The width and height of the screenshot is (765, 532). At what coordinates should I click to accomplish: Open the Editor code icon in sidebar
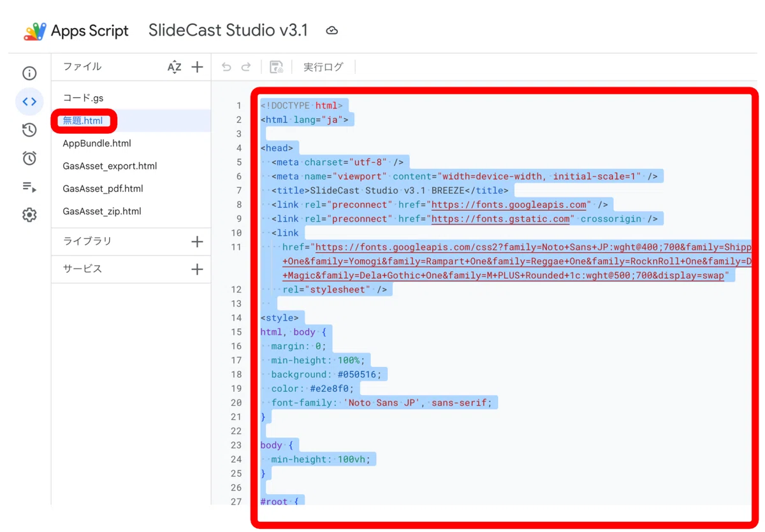[x=29, y=101]
